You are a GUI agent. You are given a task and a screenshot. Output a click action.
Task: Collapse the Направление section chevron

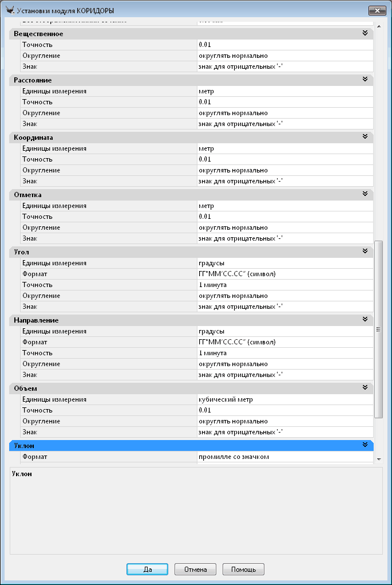tap(365, 320)
